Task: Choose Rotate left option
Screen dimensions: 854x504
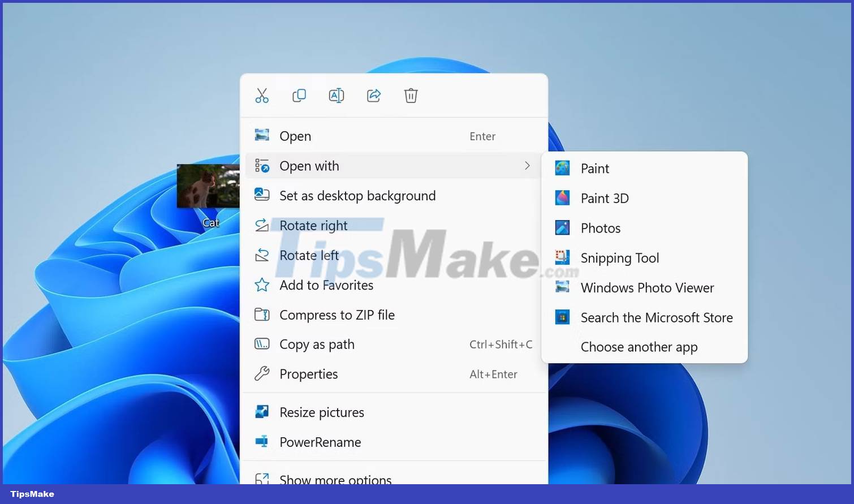Action: pyautogui.click(x=309, y=256)
